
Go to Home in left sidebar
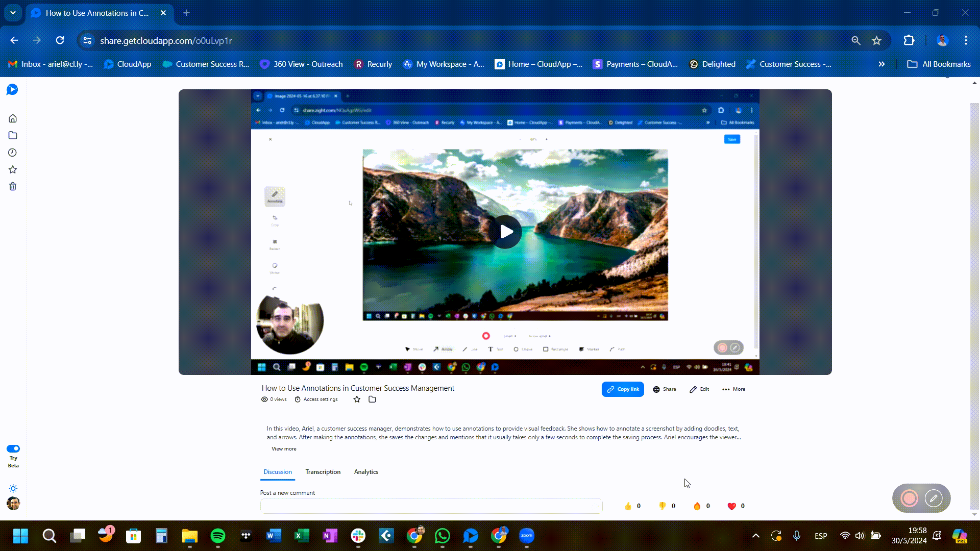click(13, 118)
